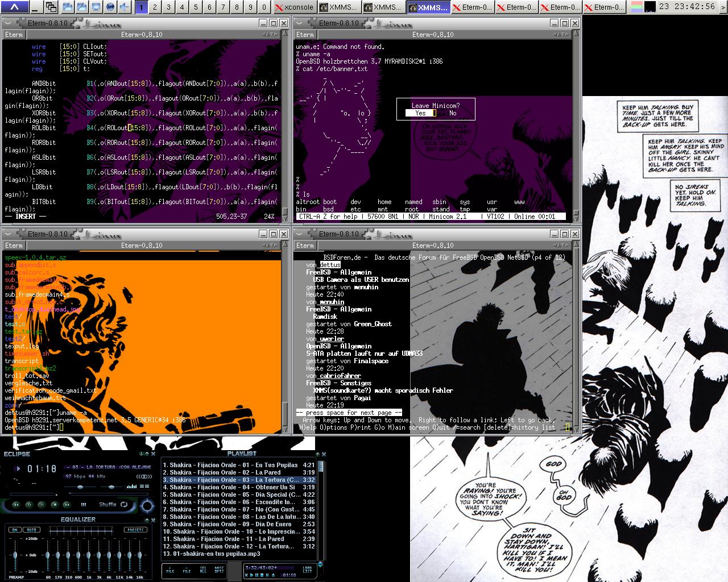Expand the taskbar with the right arrow button
The width and height of the screenshot is (728, 582).
(x=723, y=7)
